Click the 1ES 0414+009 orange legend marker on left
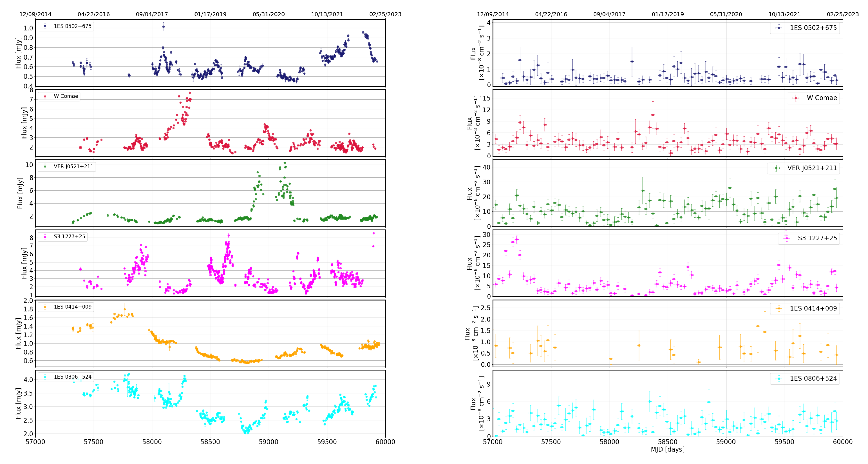The width and height of the screenshot is (868, 464). click(x=45, y=307)
